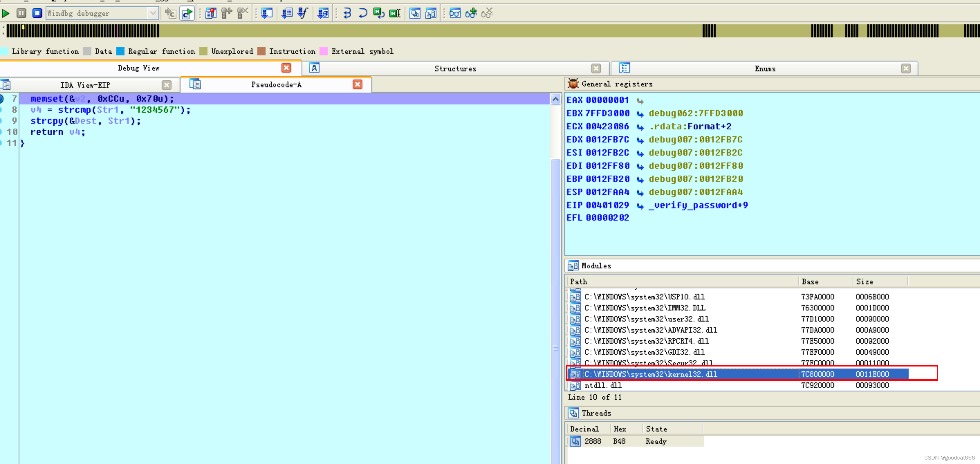Click the delete breakpoint toolbar icon
This screenshot has height=464, width=980.
pyautogui.click(x=242, y=14)
